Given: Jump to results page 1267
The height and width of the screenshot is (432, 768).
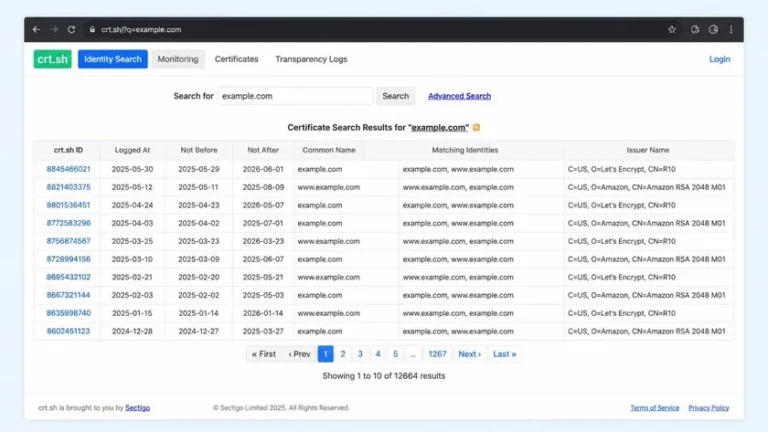Looking at the screenshot, I should 437,354.
